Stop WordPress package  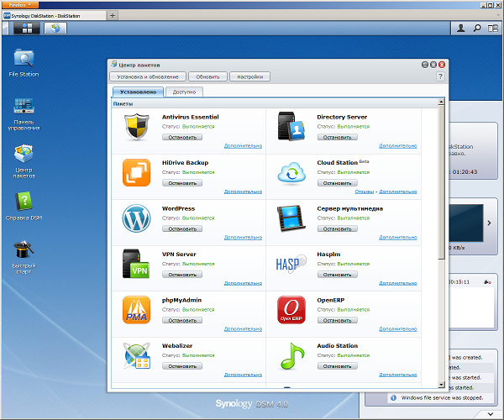(182, 228)
